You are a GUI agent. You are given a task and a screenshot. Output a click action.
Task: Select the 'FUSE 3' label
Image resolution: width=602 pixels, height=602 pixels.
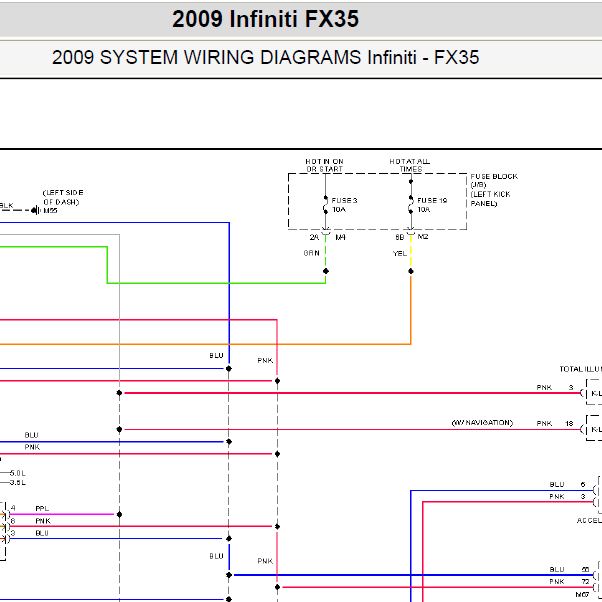[344, 200]
